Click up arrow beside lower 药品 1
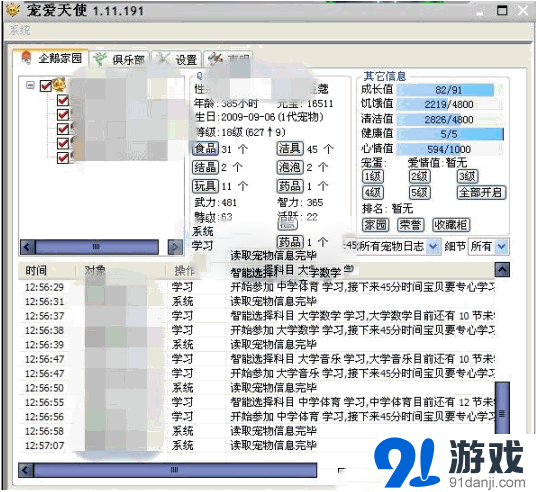The image size is (537, 492). [x=323, y=242]
